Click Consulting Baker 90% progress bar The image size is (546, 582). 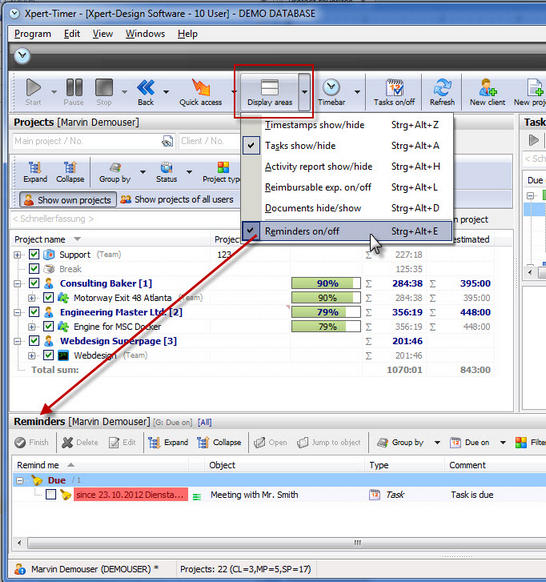click(326, 284)
